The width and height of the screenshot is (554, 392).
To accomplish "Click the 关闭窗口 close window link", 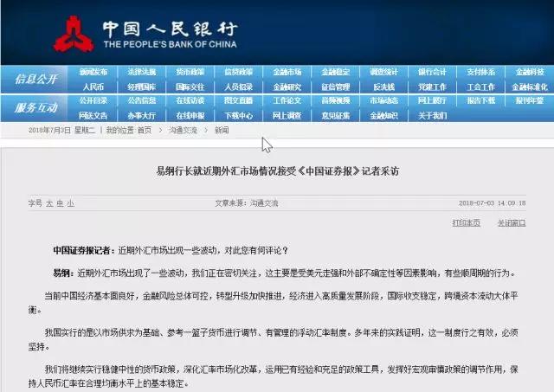I will (512, 223).
